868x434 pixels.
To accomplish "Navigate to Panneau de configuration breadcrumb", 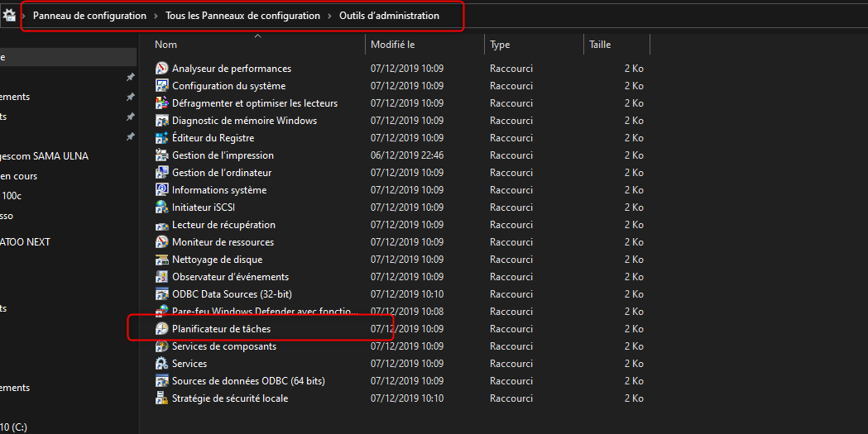I will click(x=89, y=16).
